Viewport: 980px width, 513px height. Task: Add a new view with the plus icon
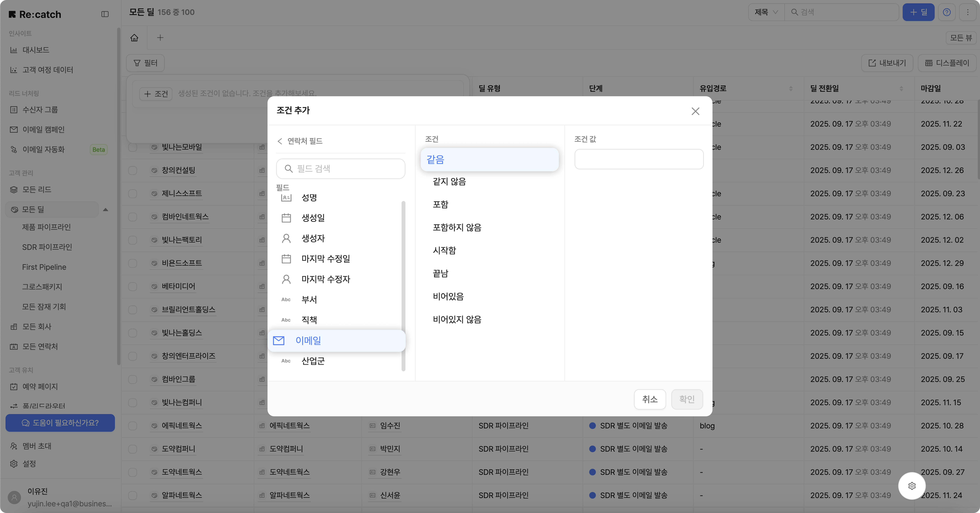click(x=160, y=38)
